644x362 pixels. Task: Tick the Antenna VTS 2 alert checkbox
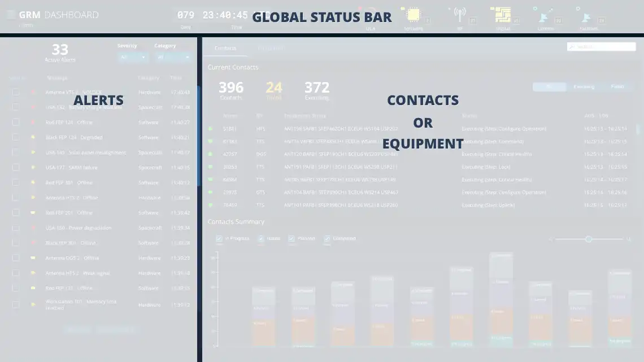coord(16,92)
